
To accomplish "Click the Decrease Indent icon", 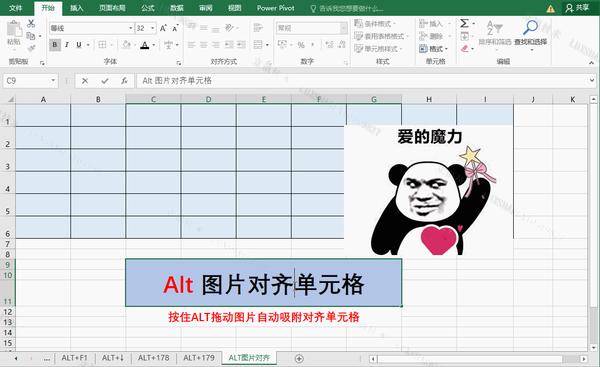I will (229, 45).
